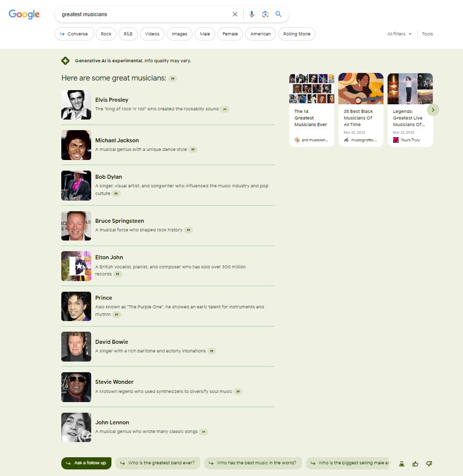Open Google Lens image search icon
Screen dimensions: 463x476
[265, 14]
